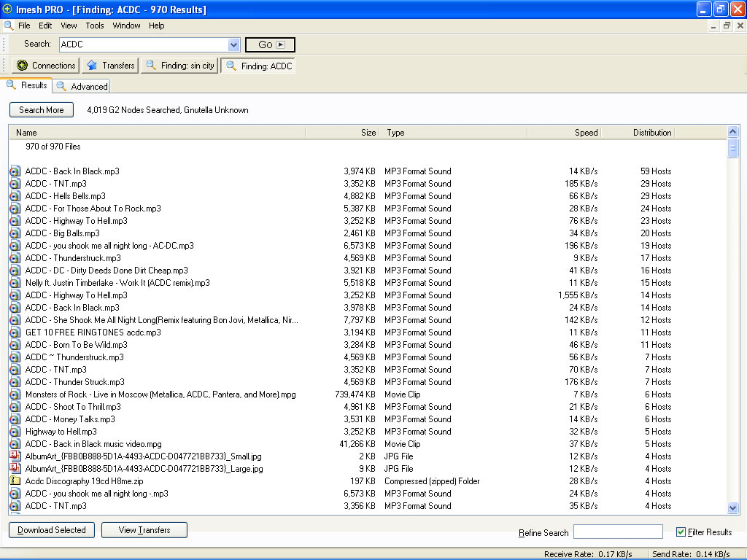Click the View Transfers button
This screenshot has width=747, height=560.
pyautogui.click(x=144, y=530)
